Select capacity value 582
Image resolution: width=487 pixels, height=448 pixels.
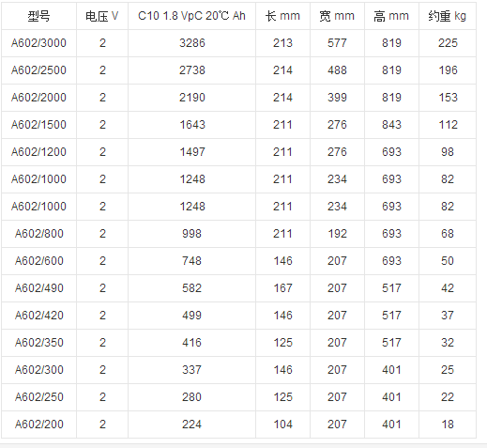[191, 288]
